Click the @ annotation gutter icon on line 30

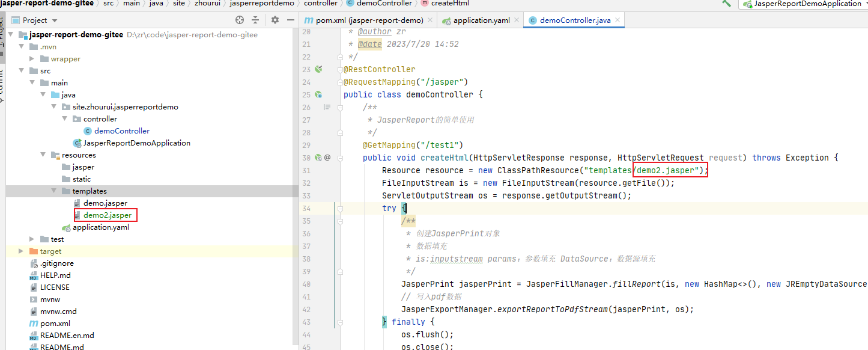327,158
